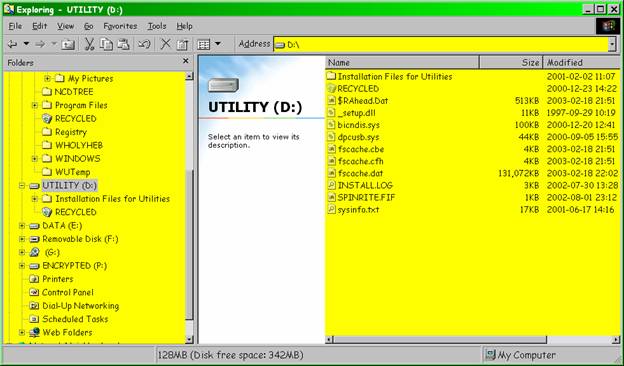Open the Go menu
The width and height of the screenshot is (624, 366).
click(x=88, y=26)
